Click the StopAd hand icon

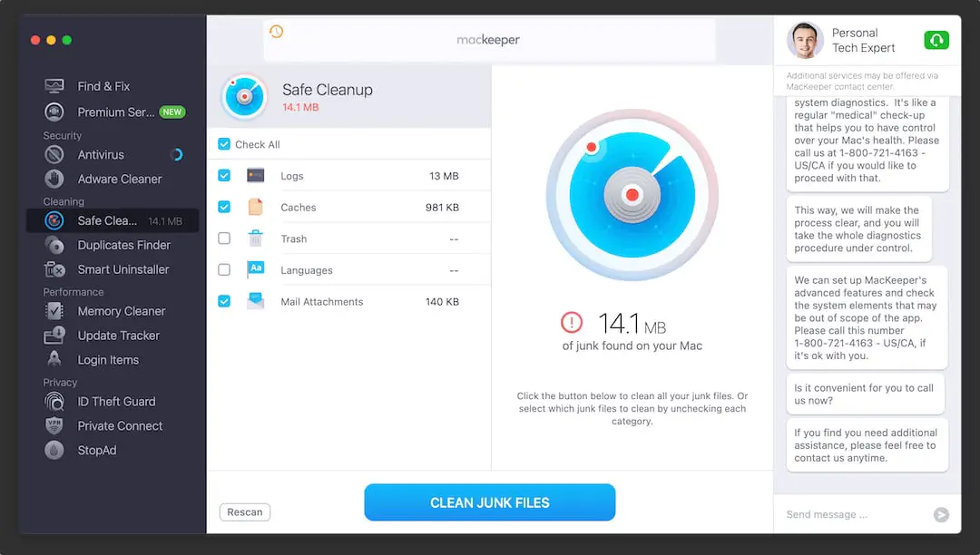[54, 450]
